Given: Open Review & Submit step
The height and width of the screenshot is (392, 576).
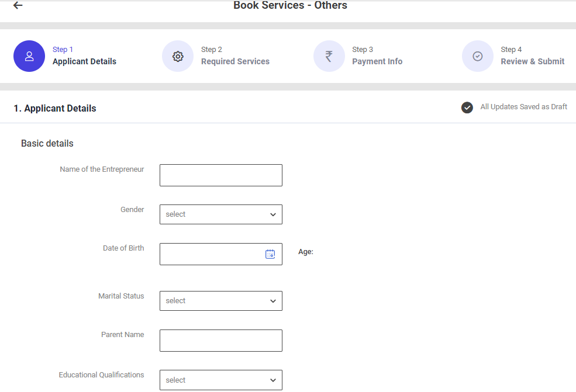Looking at the screenshot, I should point(532,61).
